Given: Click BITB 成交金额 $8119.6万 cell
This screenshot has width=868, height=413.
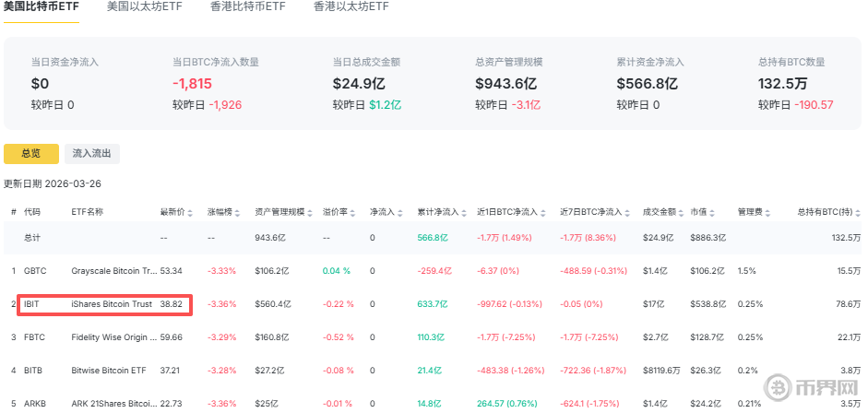Looking at the screenshot, I should (661, 371).
